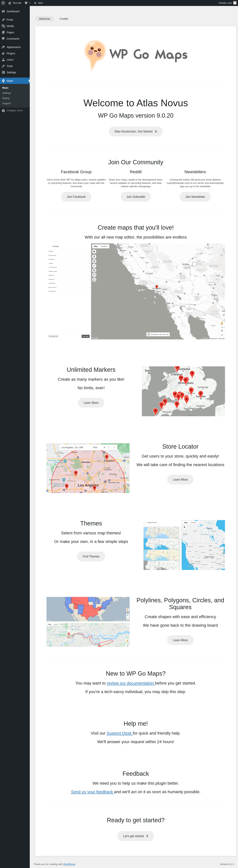Click the Join Newsletter button
This screenshot has width=238, height=868.
point(195,197)
